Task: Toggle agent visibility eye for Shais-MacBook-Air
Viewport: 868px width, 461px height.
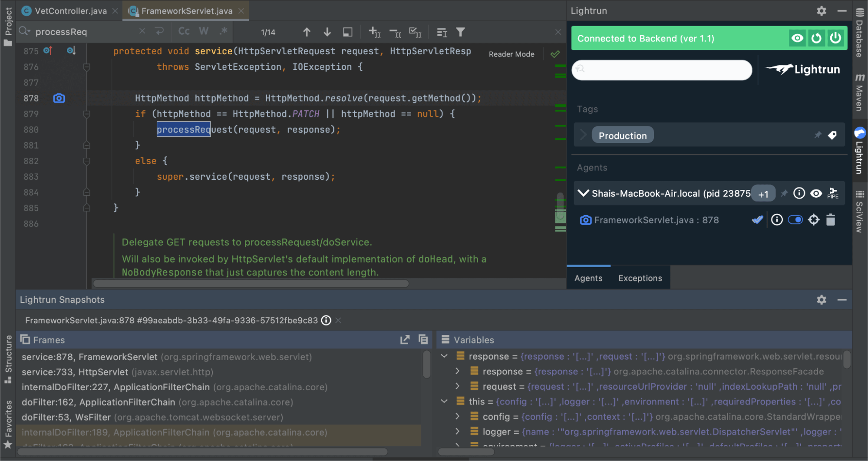Action: pyautogui.click(x=816, y=193)
